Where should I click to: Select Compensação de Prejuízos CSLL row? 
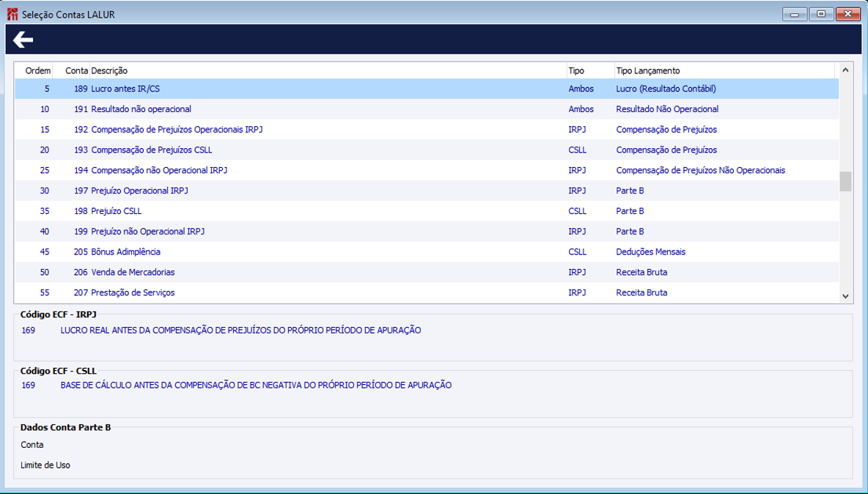tap(427, 150)
